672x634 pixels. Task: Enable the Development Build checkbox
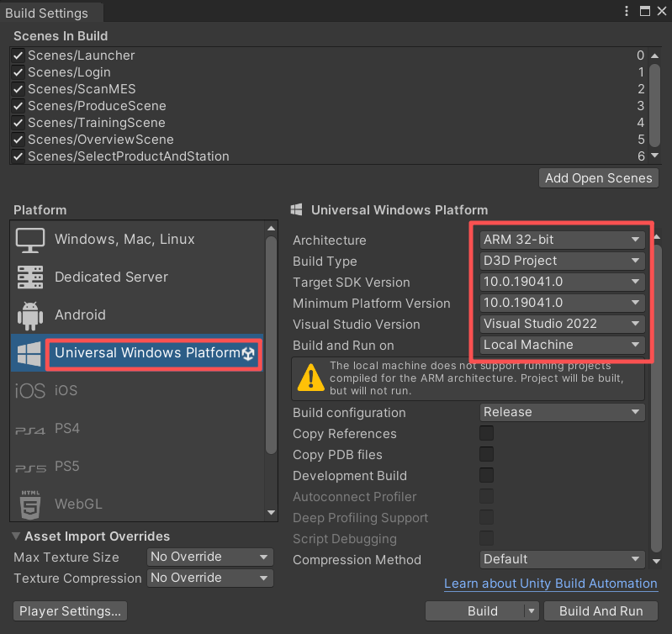(x=486, y=476)
